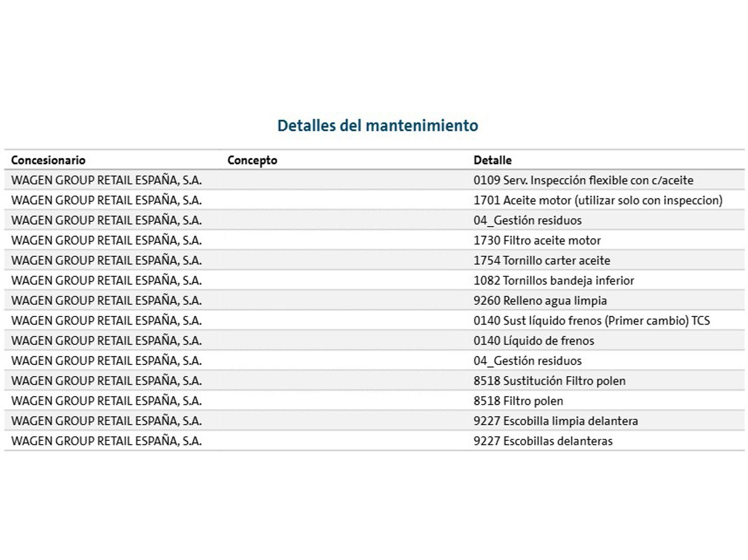Select the 0109 Serv. Inspección flexible row detail
Viewport: 748px width, 560px height.
583,180
